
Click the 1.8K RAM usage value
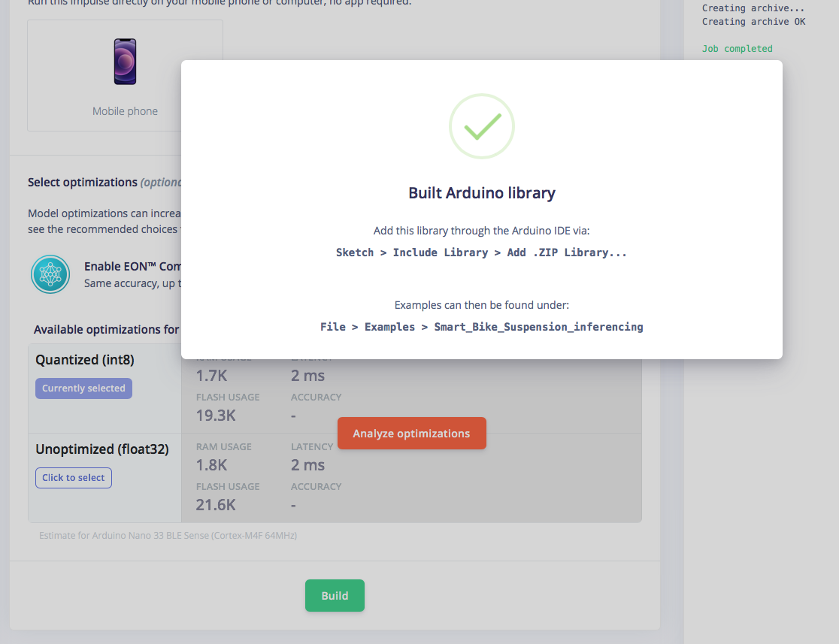coord(213,465)
